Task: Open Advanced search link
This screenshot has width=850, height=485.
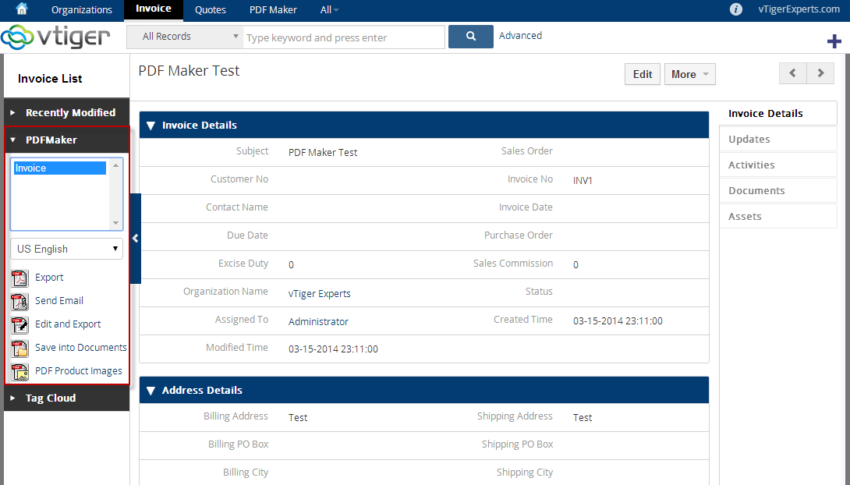Action: (520, 36)
